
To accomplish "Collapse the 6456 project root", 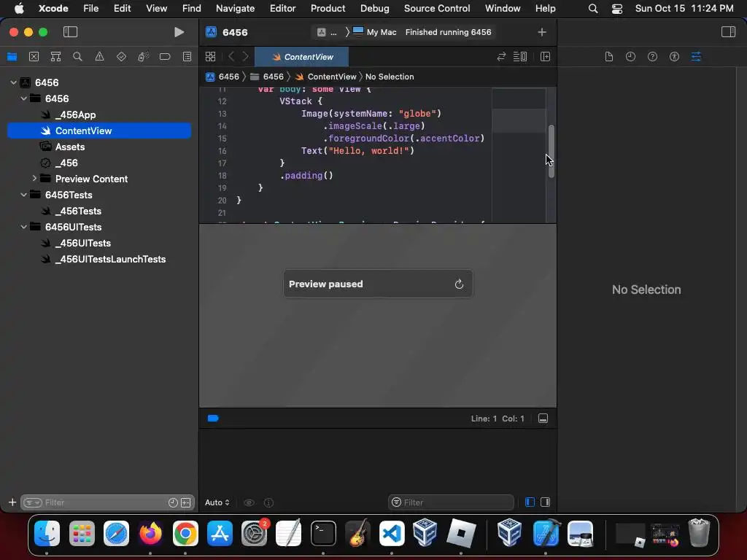I will [13, 82].
